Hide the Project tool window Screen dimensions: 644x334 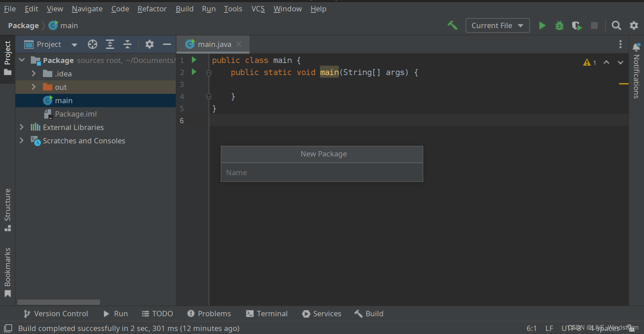(167, 44)
